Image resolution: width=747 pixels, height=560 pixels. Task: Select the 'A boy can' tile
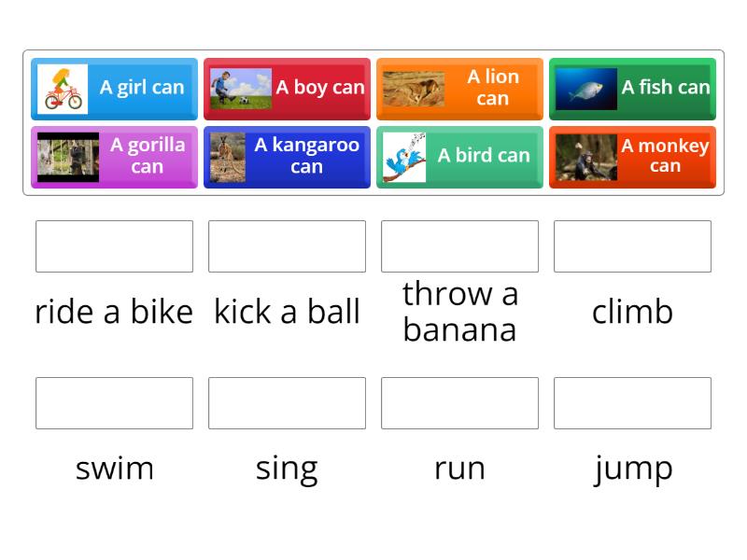[x=319, y=88]
